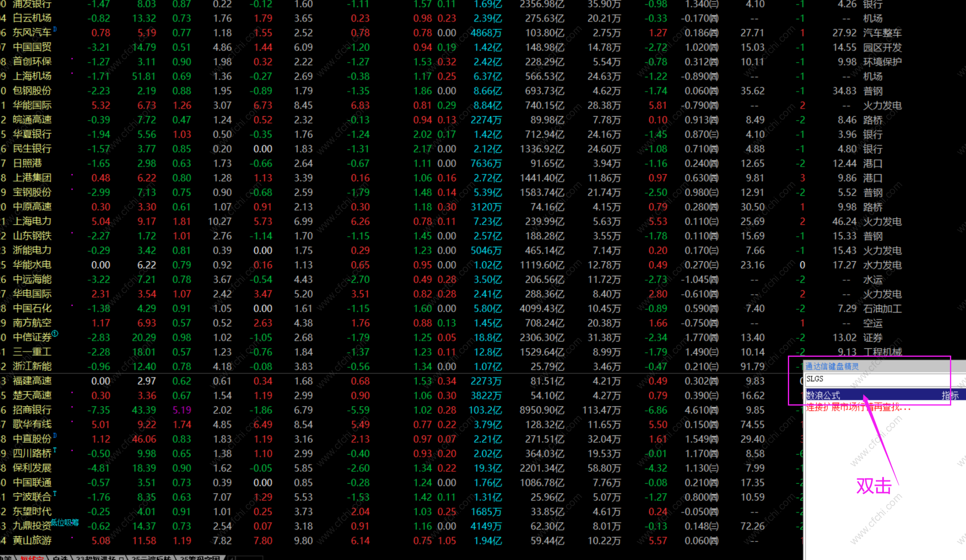Screen dimensions: 966x560
Task: Click the circled 1 badge on 中信证券
Action: pos(55,334)
